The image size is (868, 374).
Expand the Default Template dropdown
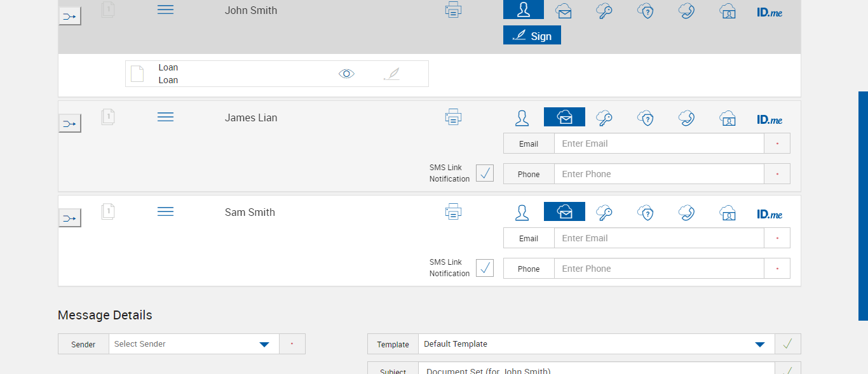[759, 344]
